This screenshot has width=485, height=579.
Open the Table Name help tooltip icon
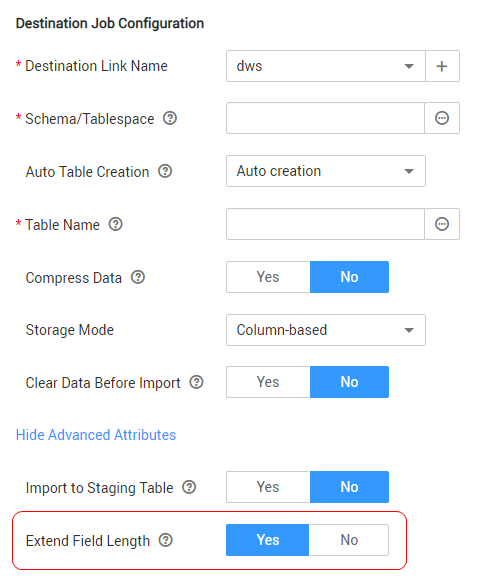116,224
